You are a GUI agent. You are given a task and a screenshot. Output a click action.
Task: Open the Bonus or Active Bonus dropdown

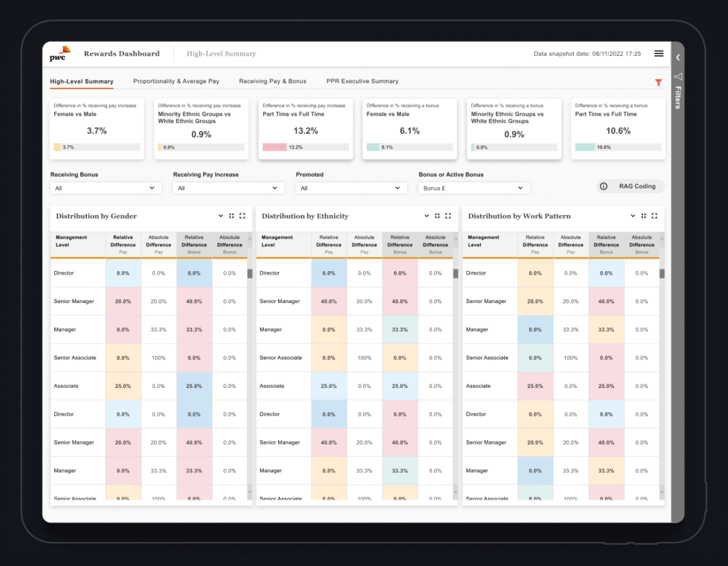click(474, 188)
